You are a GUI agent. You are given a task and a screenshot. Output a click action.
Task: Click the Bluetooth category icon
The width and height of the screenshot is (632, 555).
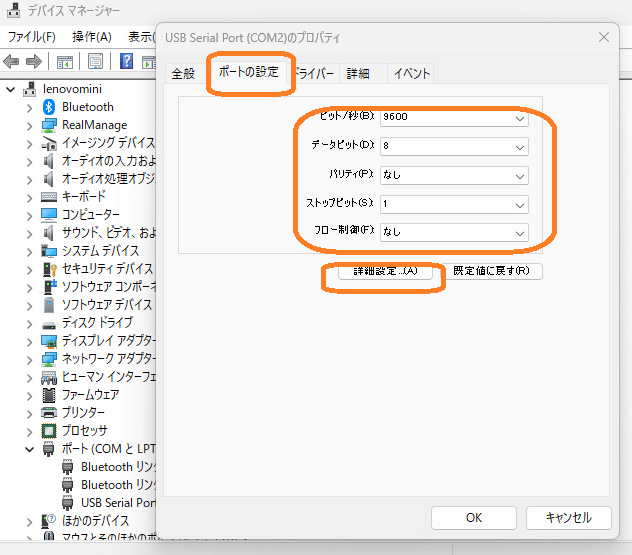[x=49, y=107]
